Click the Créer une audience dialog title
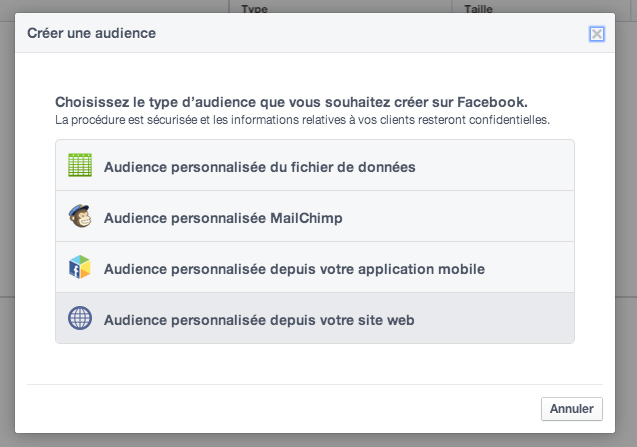The width and height of the screenshot is (637, 447). tap(91, 33)
